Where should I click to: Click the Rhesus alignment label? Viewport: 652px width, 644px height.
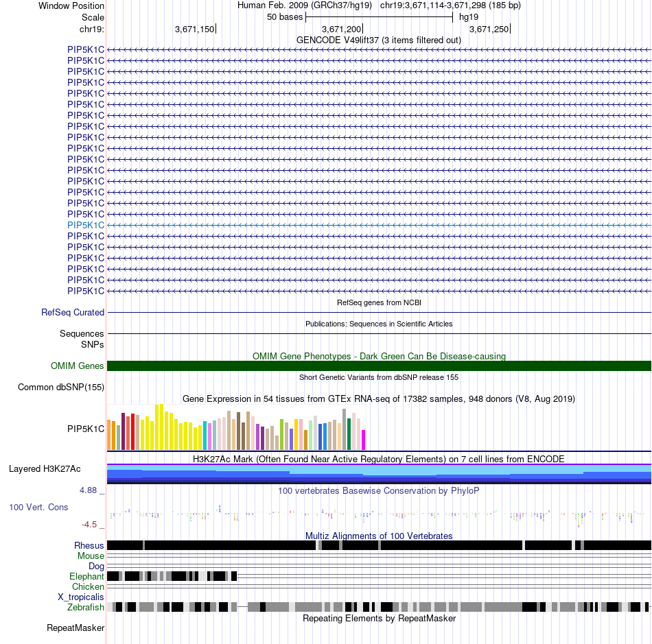[89, 545]
